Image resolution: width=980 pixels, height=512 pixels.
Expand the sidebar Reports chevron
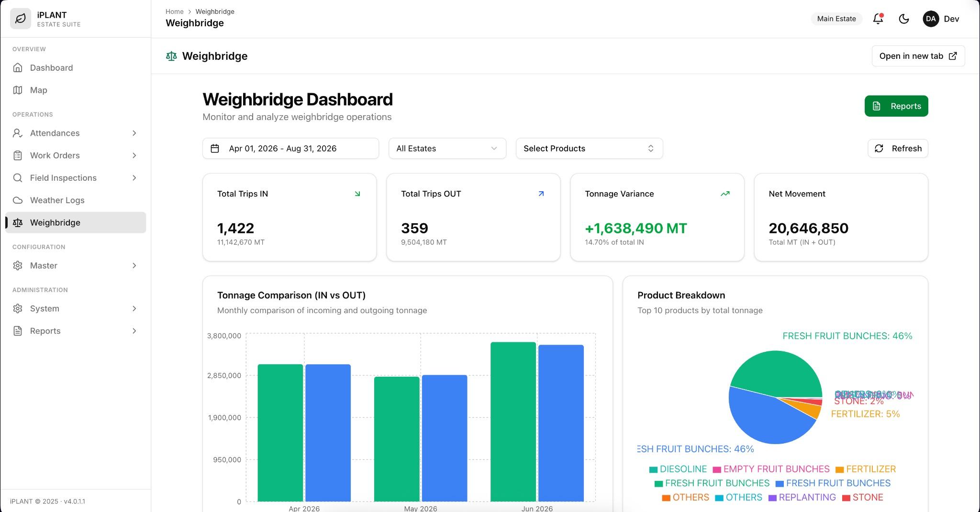pyautogui.click(x=134, y=331)
